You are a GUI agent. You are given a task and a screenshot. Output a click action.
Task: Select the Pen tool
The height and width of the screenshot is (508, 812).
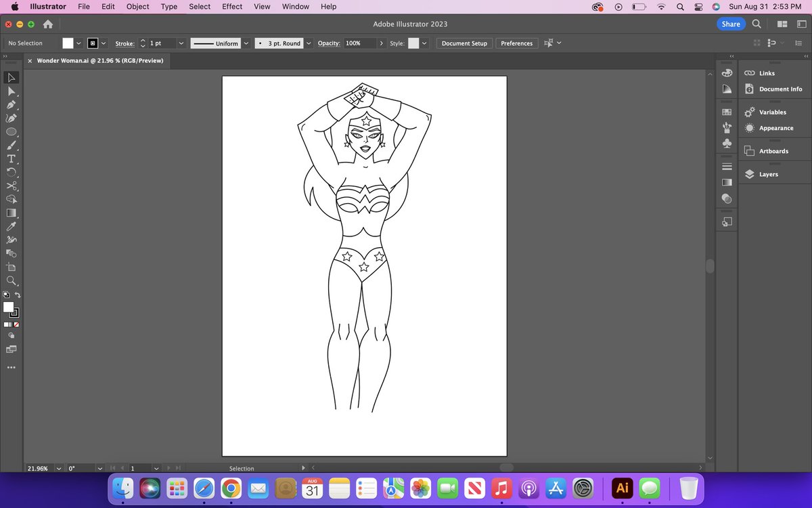pyautogui.click(x=11, y=105)
